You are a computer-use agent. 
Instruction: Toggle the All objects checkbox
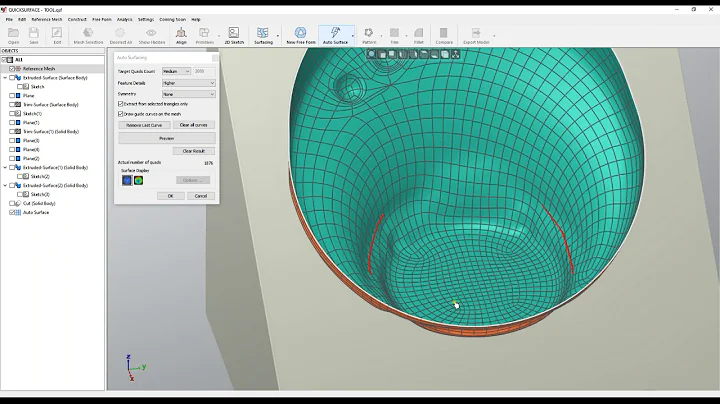click(x=4, y=60)
